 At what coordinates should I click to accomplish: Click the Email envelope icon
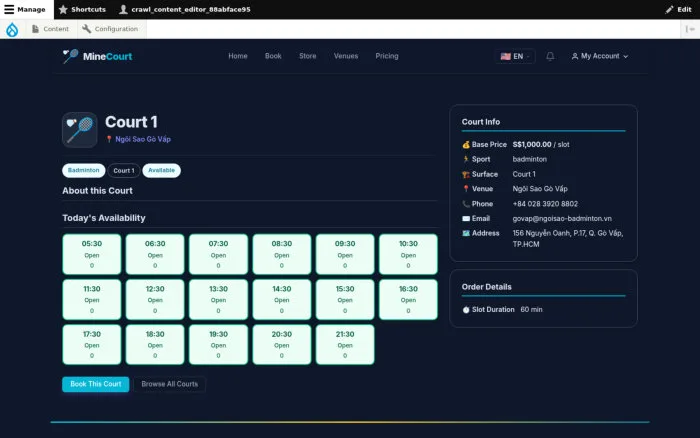(x=466, y=219)
